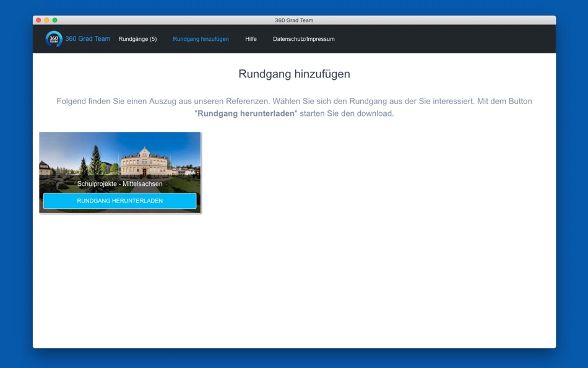The image size is (588, 368).
Task: Close the window with the red button
Action: [x=38, y=20]
